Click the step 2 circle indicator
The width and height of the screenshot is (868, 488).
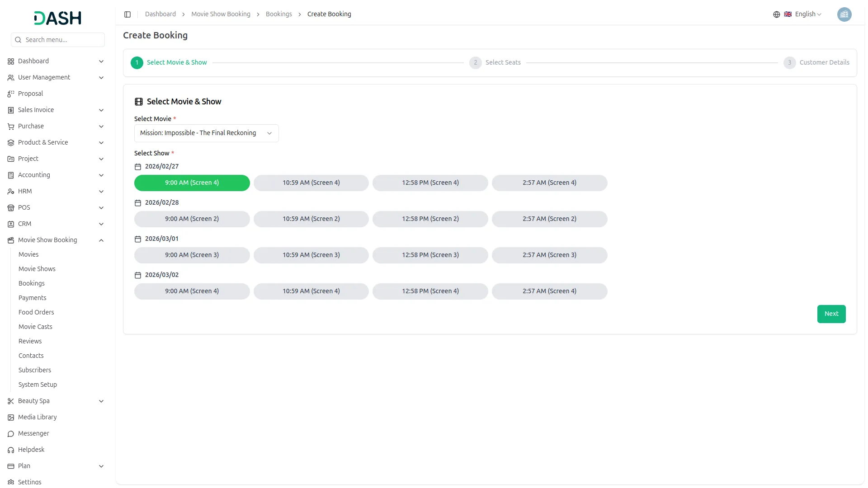475,63
